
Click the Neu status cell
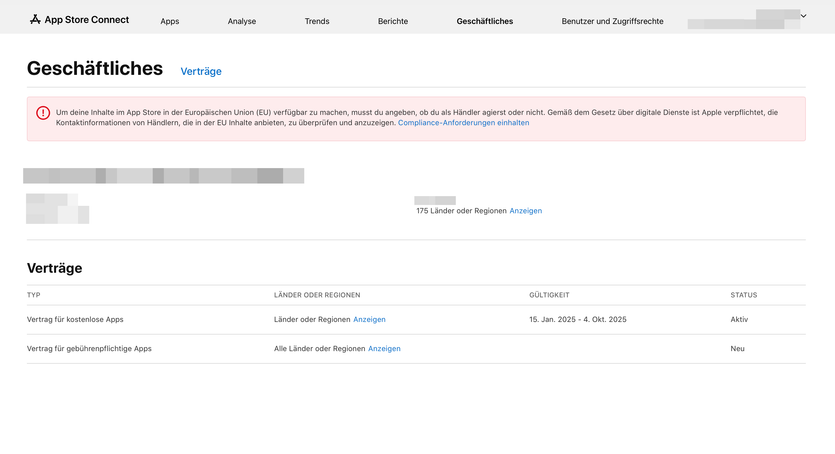point(738,349)
